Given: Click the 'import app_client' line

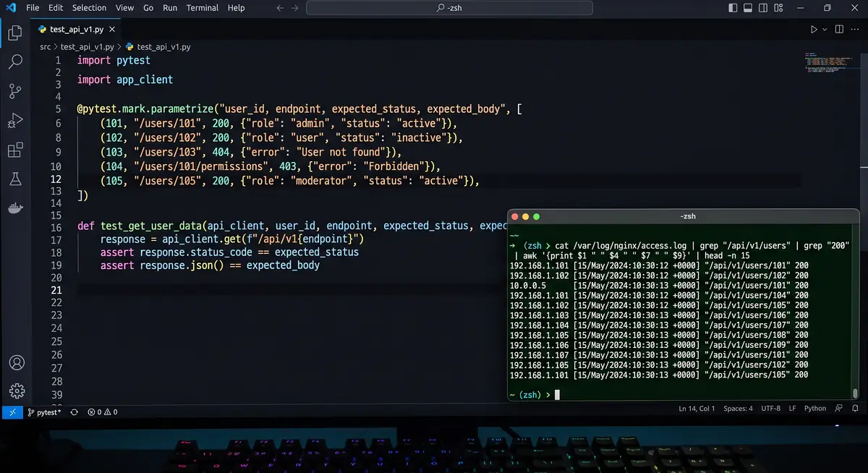Looking at the screenshot, I should tap(125, 80).
